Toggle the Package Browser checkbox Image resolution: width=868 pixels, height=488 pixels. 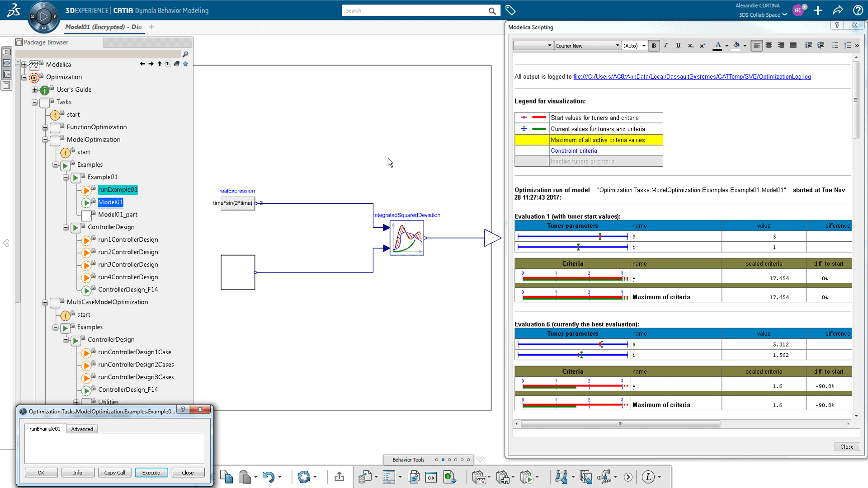(19, 42)
